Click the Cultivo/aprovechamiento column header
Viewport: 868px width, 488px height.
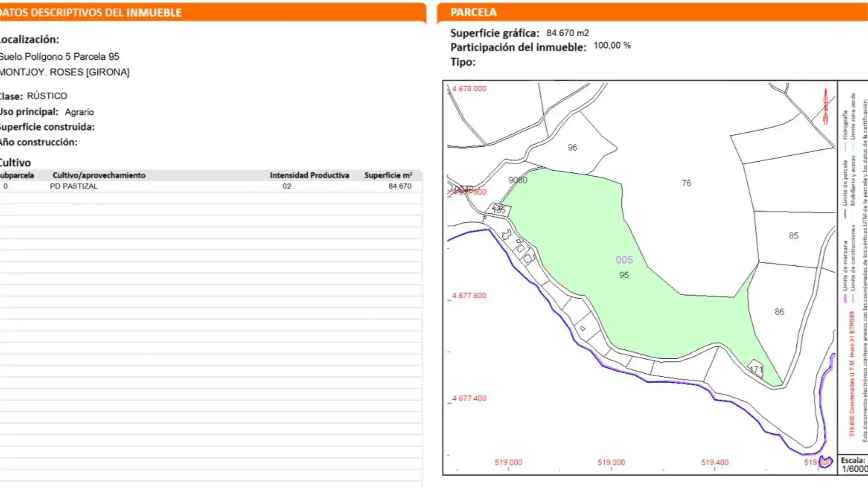[x=99, y=175]
